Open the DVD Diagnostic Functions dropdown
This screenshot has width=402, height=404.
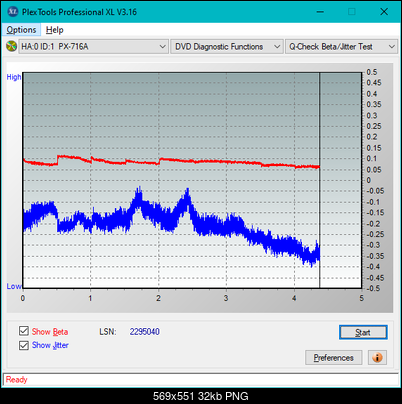(227, 47)
